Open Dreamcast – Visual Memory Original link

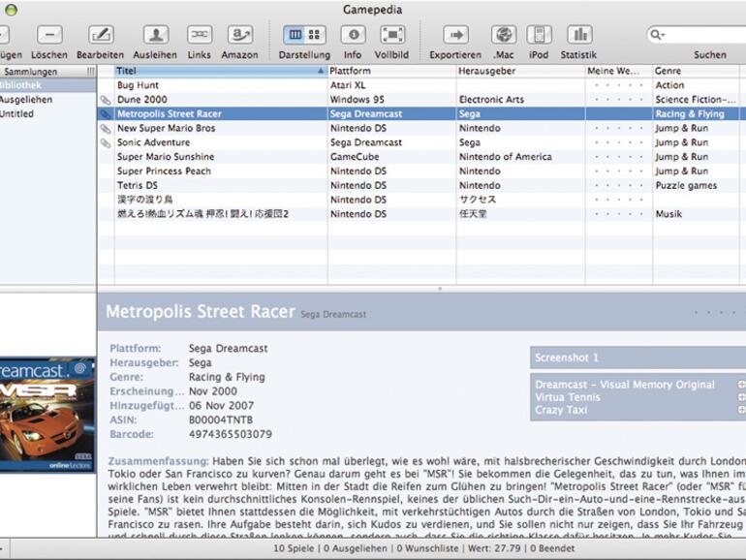[625, 385]
